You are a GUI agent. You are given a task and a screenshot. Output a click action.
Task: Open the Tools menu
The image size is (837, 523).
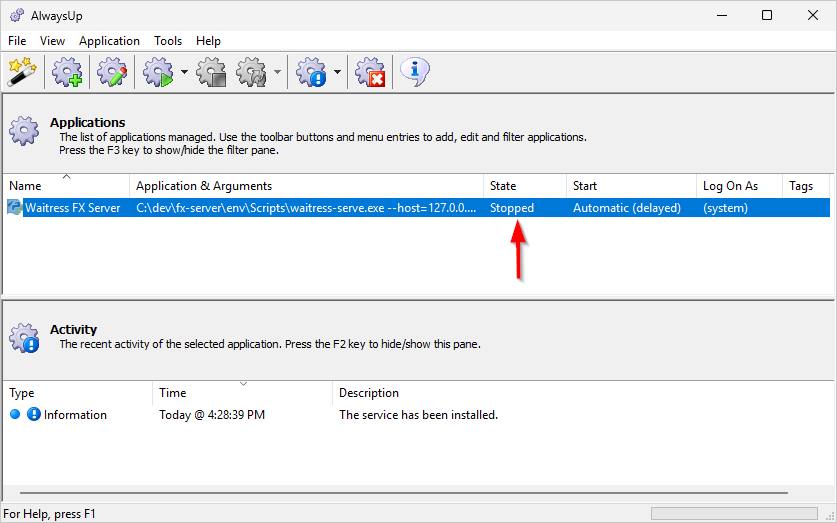tap(168, 41)
